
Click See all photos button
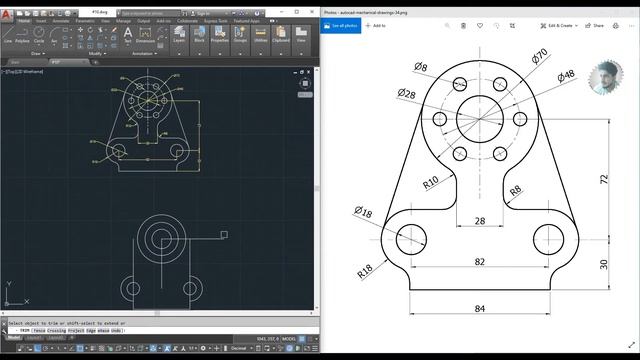point(341,26)
